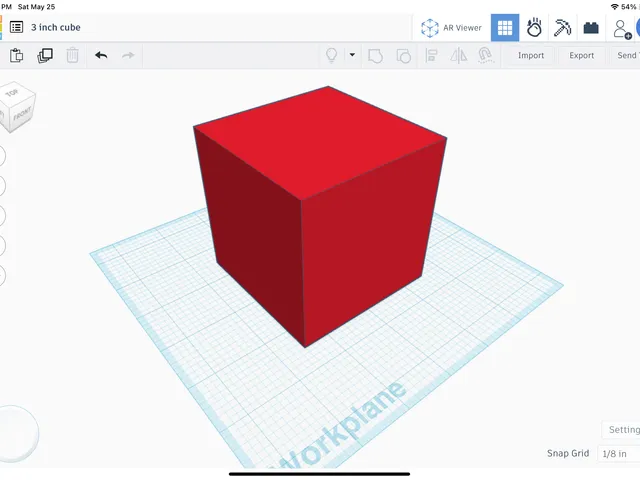Open the Snap Grid 1/8 in dropdown
640x480 pixels.
[618, 453]
